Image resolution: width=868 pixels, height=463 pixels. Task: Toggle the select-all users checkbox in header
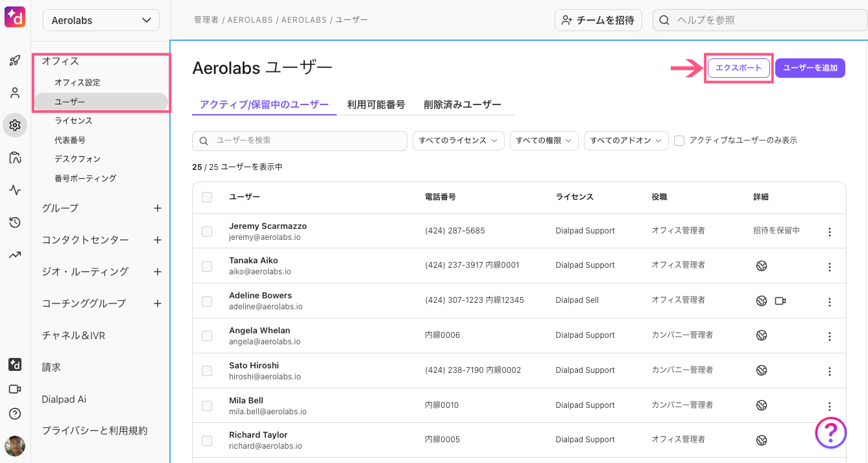coord(207,197)
